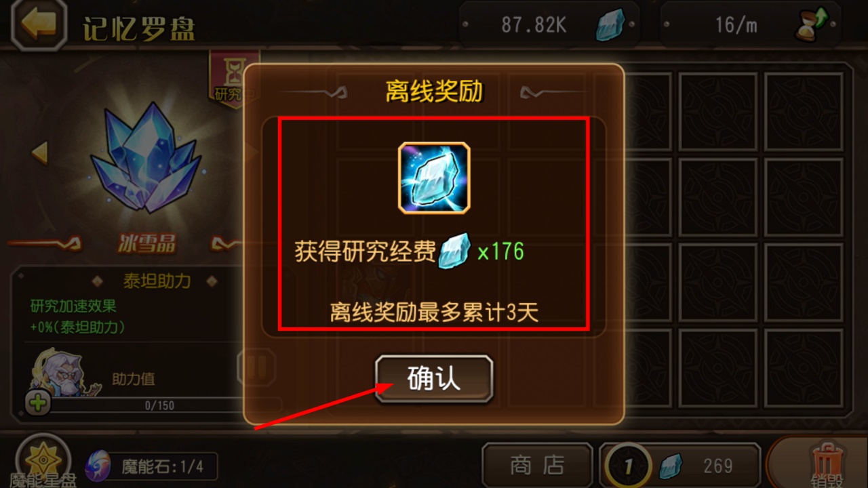This screenshot has height=488, width=868.
Task: Click the small crystal icon before x176
Action: (x=454, y=251)
